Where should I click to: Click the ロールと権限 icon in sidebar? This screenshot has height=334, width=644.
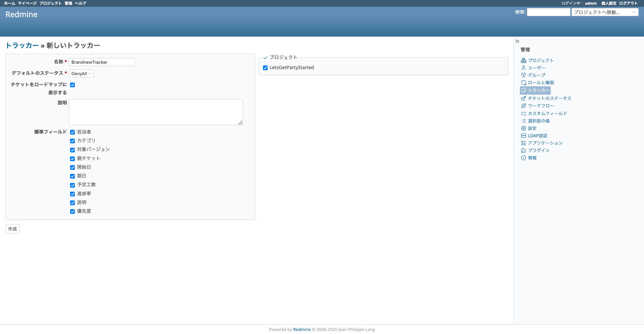[523, 83]
